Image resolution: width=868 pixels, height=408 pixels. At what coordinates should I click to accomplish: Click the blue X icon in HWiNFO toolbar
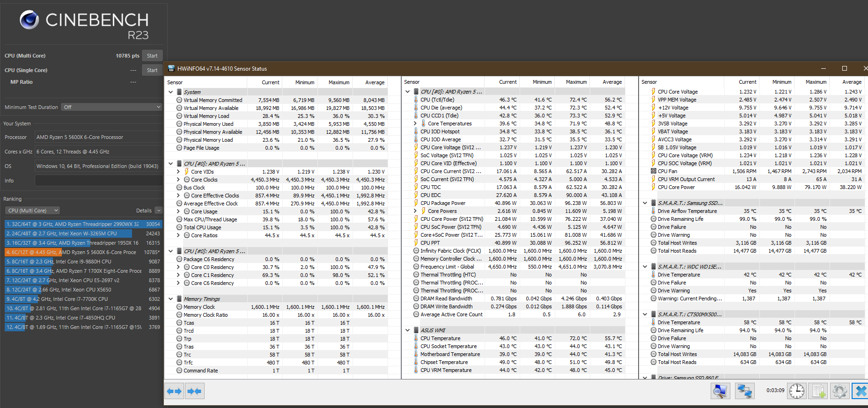coord(861,391)
